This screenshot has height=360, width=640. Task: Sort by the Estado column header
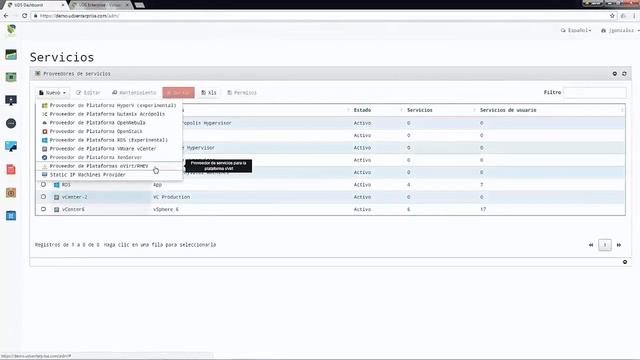(x=362, y=110)
